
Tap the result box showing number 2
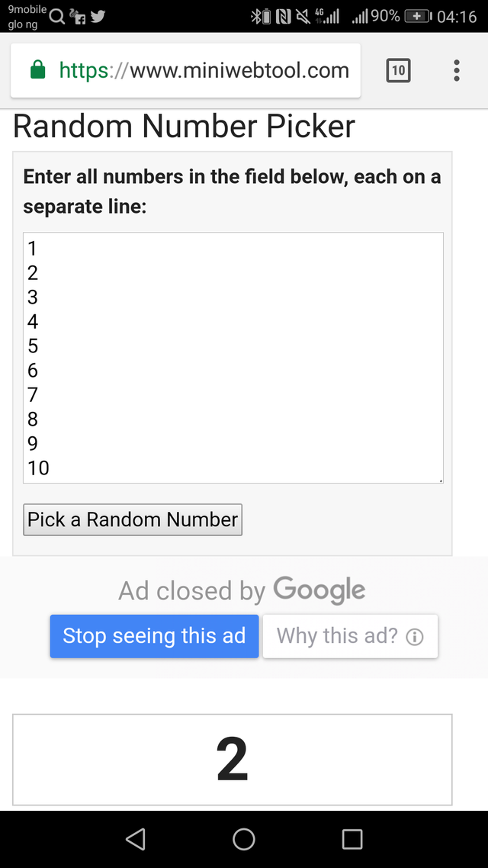tap(233, 760)
